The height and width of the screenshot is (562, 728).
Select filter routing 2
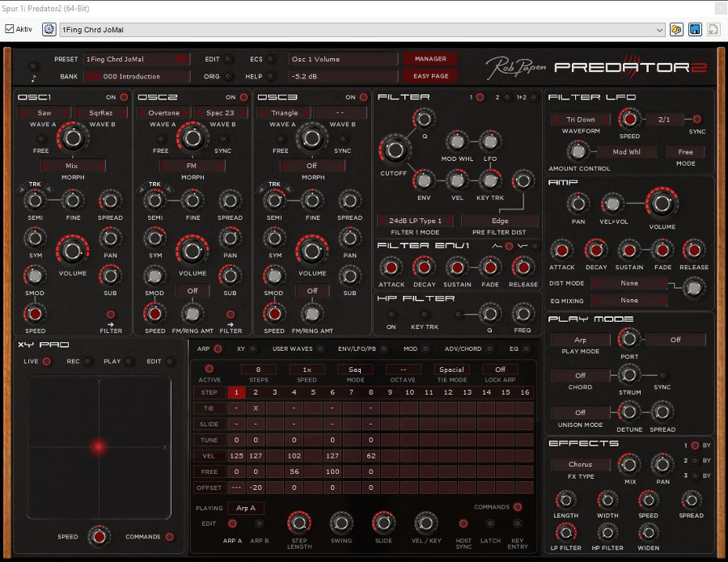[507, 98]
